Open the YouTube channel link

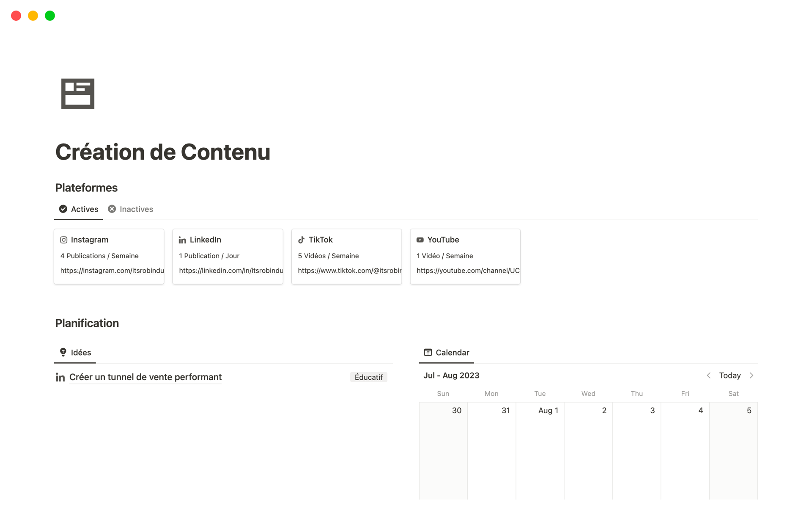(x=468, y=271)
